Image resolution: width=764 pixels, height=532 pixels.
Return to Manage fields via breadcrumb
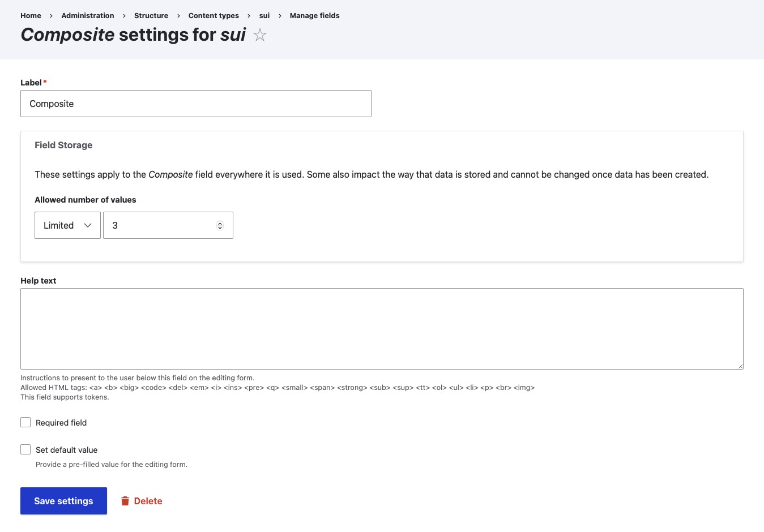314,15
